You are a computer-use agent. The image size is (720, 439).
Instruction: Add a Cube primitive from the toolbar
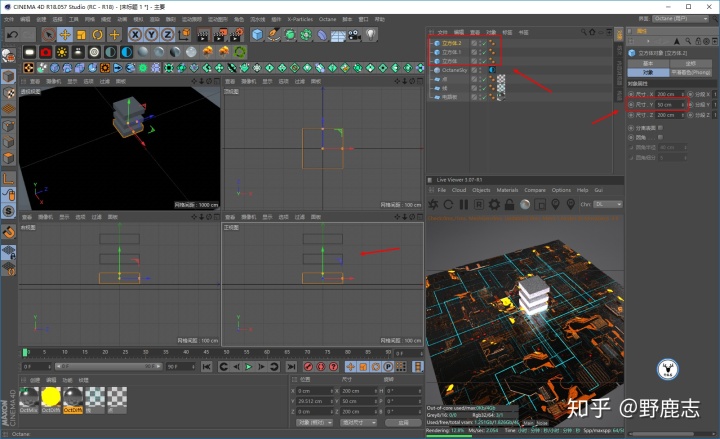pos(258,35)
